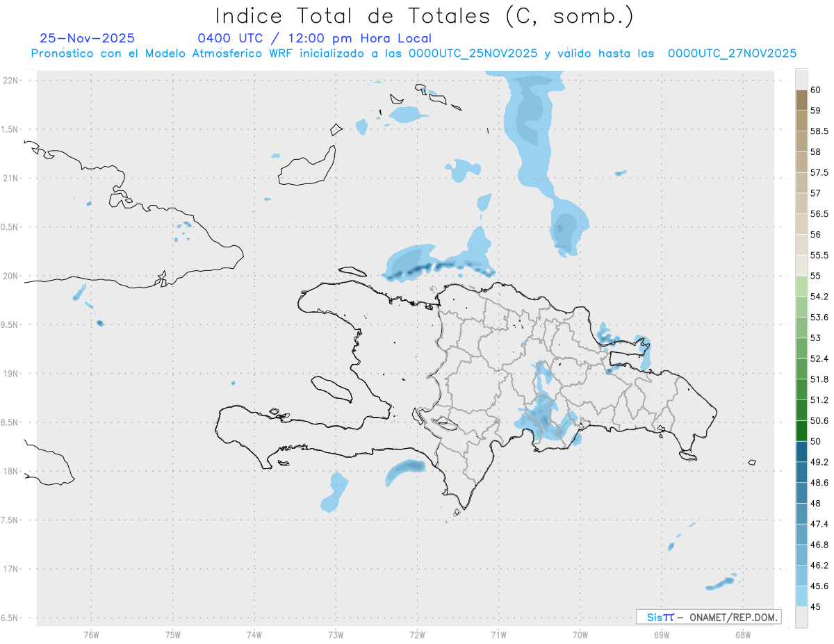Click the "51.2" color scale label
Screen dimensions: 834x644
click(x=819, y=399)
